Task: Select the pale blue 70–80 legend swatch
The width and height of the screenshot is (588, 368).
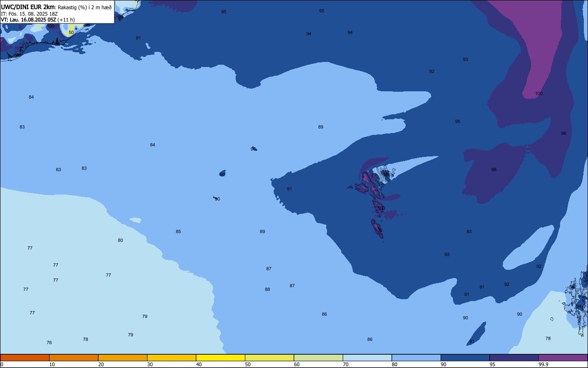Action: [x=367, y=357]
